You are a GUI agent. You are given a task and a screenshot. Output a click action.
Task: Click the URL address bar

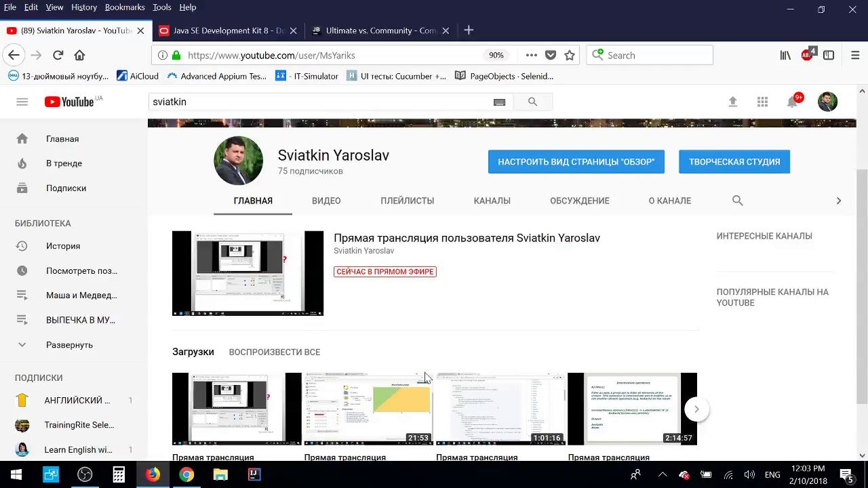(x=332, y=56)
